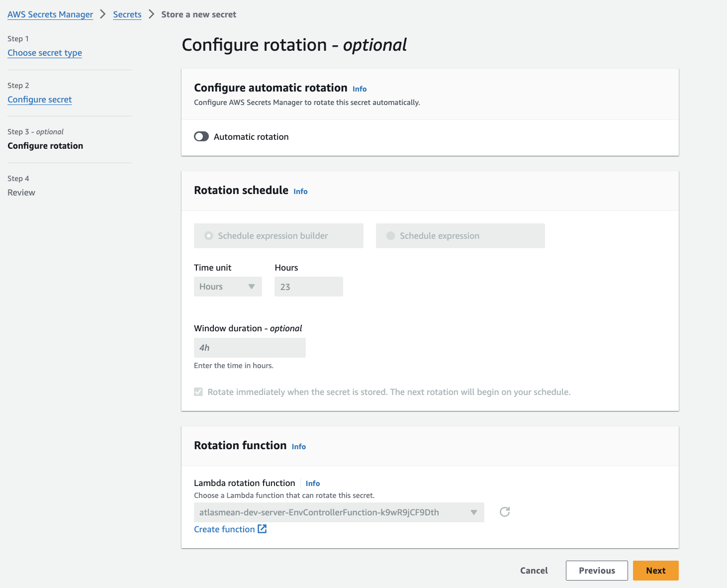Select the Schedule expression radio option
Image resolution: width=727 pixels, height=588 pixels.
pos(391,236)
